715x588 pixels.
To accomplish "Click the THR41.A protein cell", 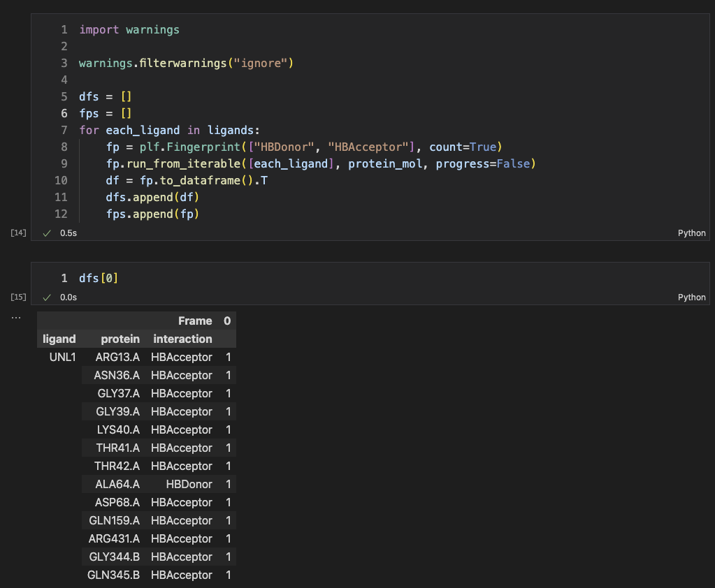I will (117, 448).
